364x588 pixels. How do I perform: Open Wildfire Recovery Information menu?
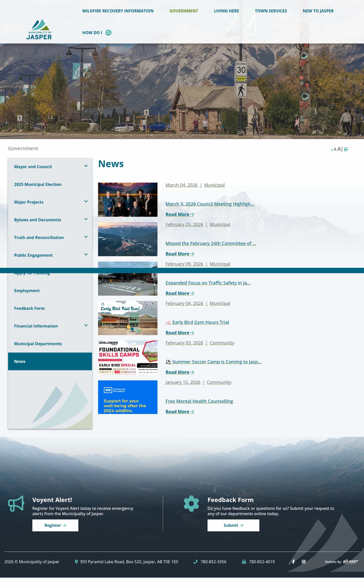click(118, 11)
